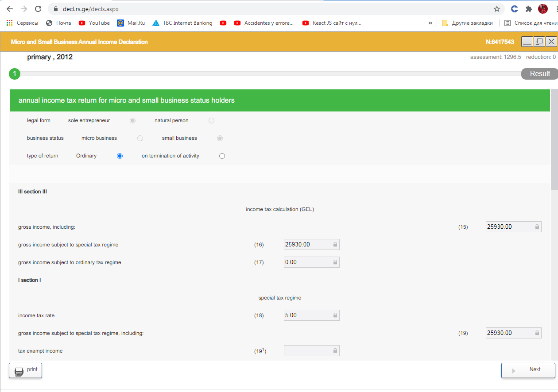Image resolution: width=558 pixels, height=392 pixels.
Task: Open TBC Internet Banking bookmark
Action: click(x=182, y=23)
